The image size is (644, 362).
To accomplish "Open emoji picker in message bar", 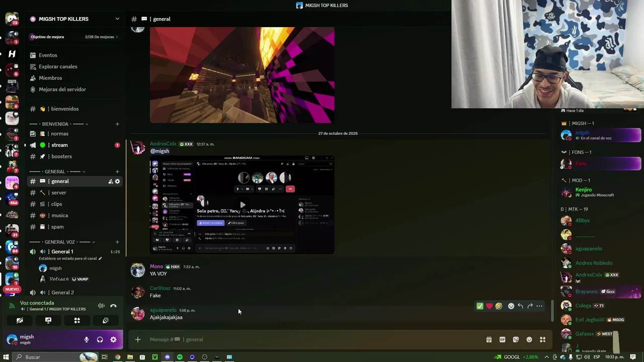I will (529, 339).
